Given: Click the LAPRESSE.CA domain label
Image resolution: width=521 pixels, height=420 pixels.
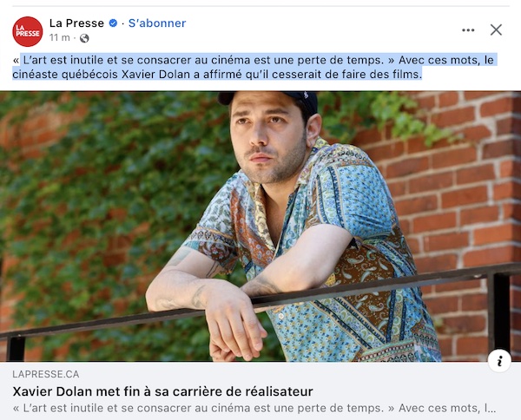Looking at the screenshot, I should [46, 374].
